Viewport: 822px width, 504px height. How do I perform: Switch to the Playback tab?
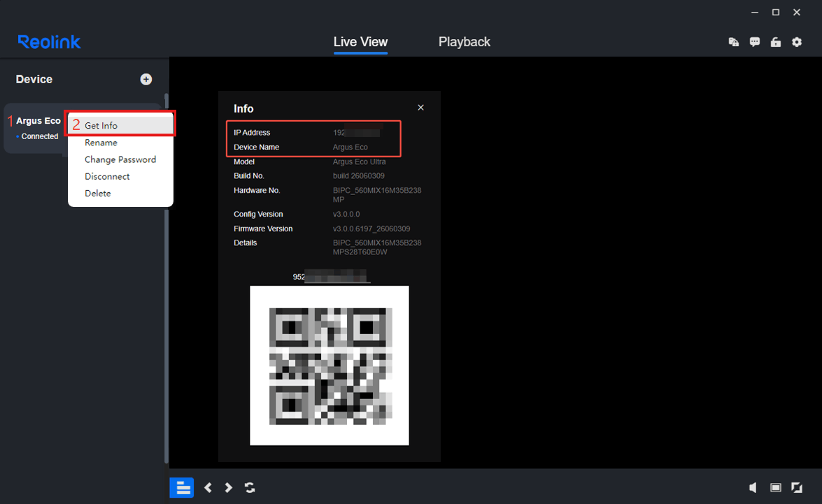tap(465, 42)
